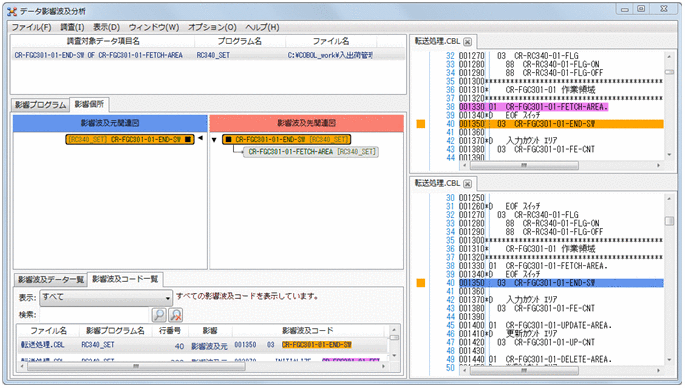685x388 pixels.
Task: Click the lower editor vertical scrollbar thumb
Action: [669, 221]
